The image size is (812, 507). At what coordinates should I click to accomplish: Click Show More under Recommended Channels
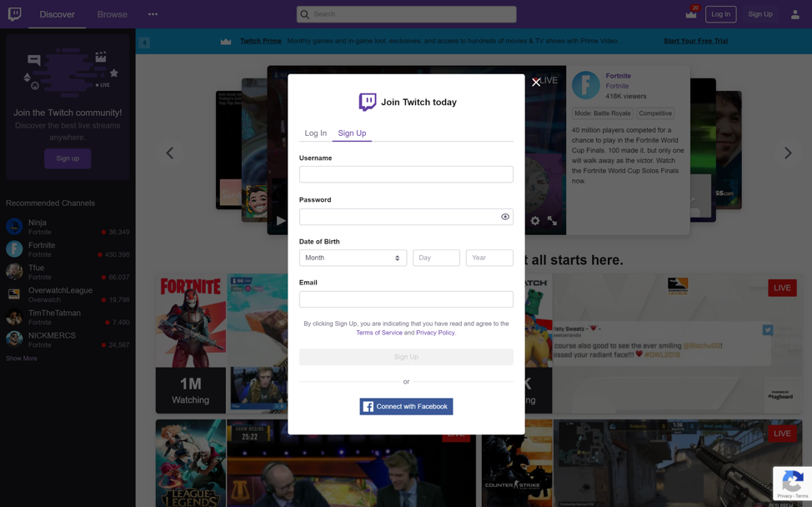pyautogui.click(x=21, y=359)
